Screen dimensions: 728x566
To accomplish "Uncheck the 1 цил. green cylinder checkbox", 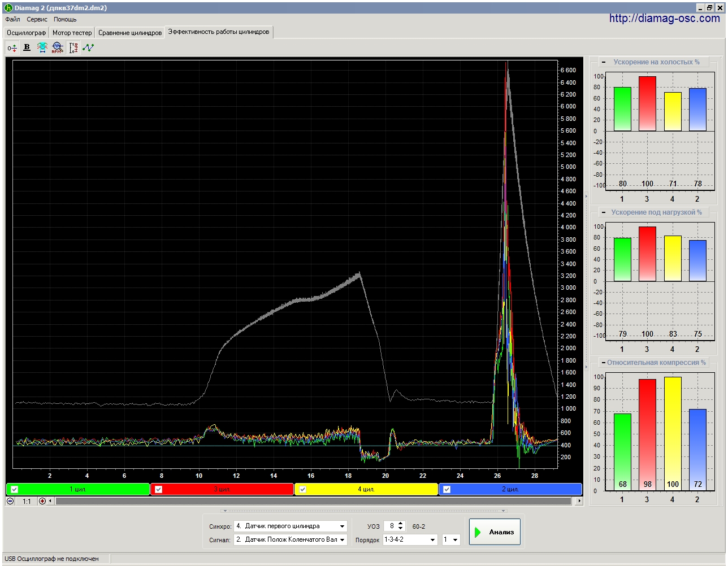I will tap(15, 489).
